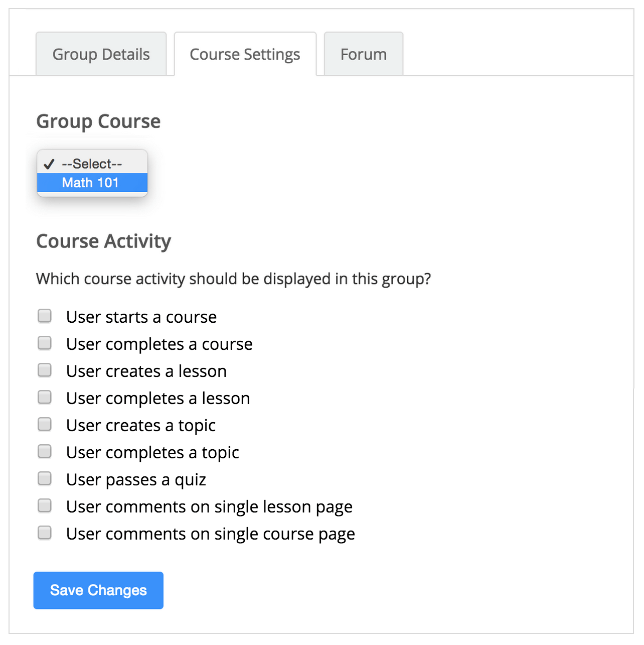This screenshot has width=644, height=645.
Task: Open the Forum tab
Action: point(363,54)
